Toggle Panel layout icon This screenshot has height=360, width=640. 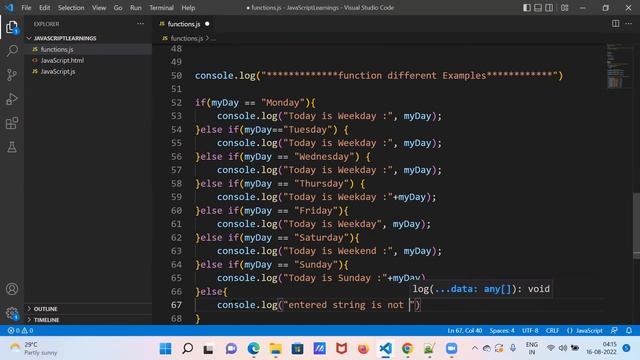pos(538,8)
